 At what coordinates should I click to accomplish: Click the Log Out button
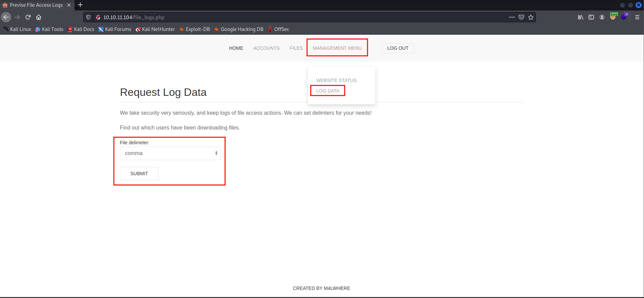tap(398, 48)
